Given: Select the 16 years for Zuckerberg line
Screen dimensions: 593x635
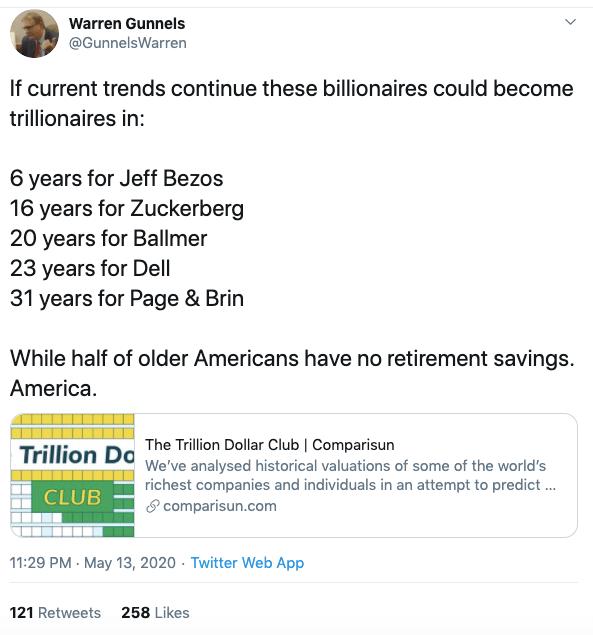Looking at the screenshot, I should point(127,209).
